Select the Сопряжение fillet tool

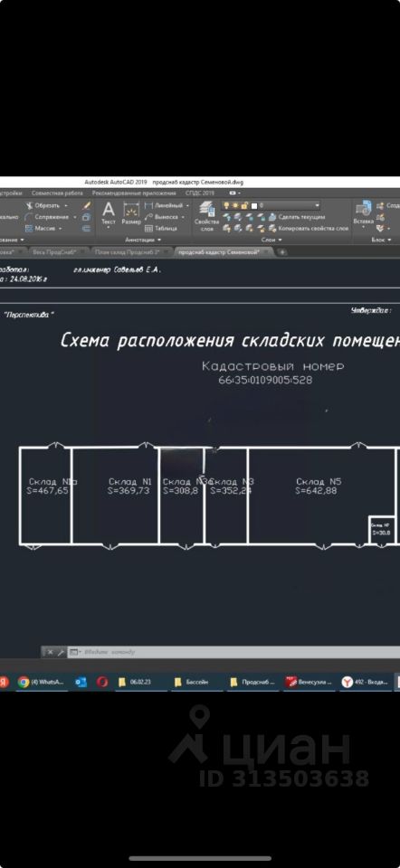tap(51, 217)
